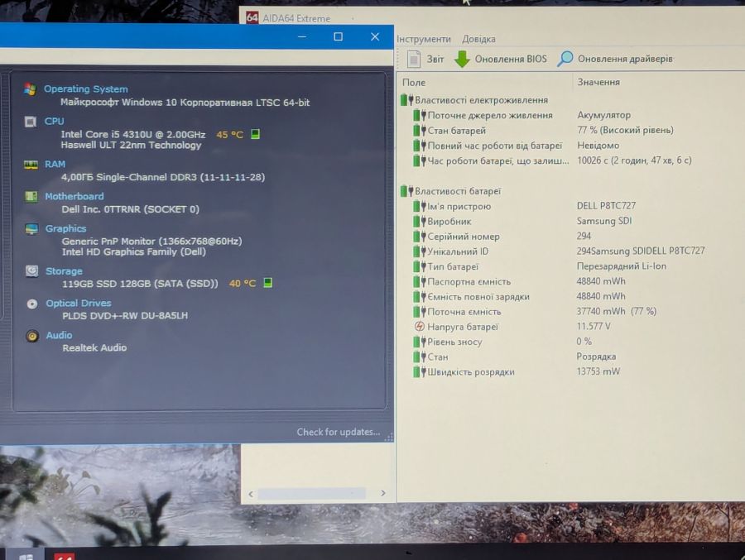Select the Властивості батареї group row
Image resolution: width=745 pixels, height=560 pixels.
tap(571, 191)
